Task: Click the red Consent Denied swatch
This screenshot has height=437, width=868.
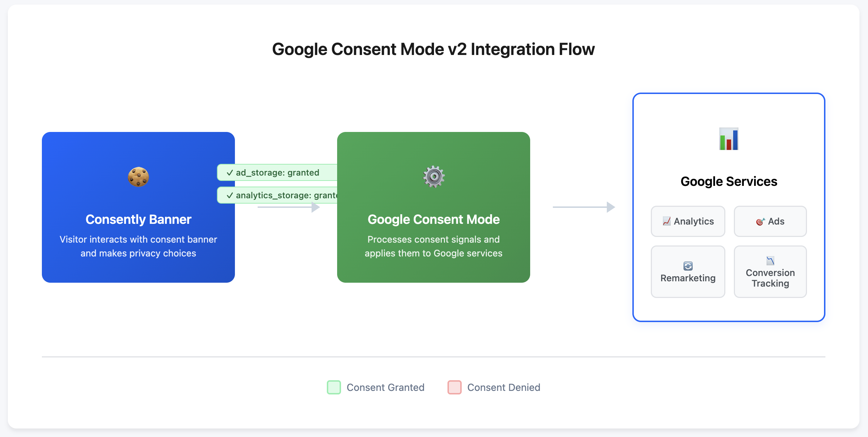Action: 454,387
